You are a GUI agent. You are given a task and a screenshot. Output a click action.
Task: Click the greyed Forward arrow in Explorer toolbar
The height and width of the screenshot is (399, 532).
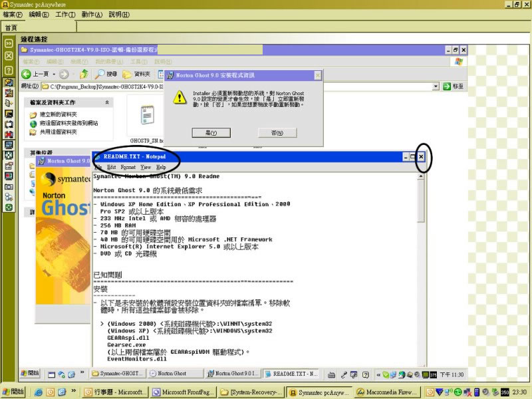pyautogui.click(x=64, y=74)
